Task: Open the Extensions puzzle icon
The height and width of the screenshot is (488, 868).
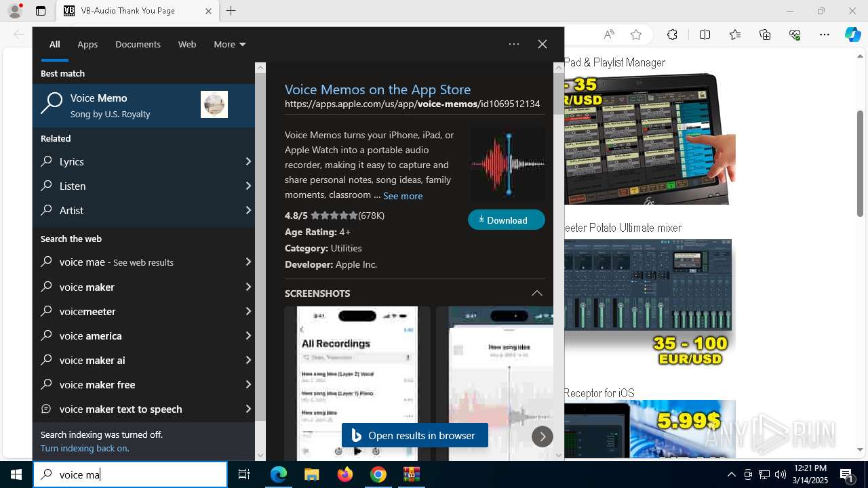Action: (x=672, y=35)
